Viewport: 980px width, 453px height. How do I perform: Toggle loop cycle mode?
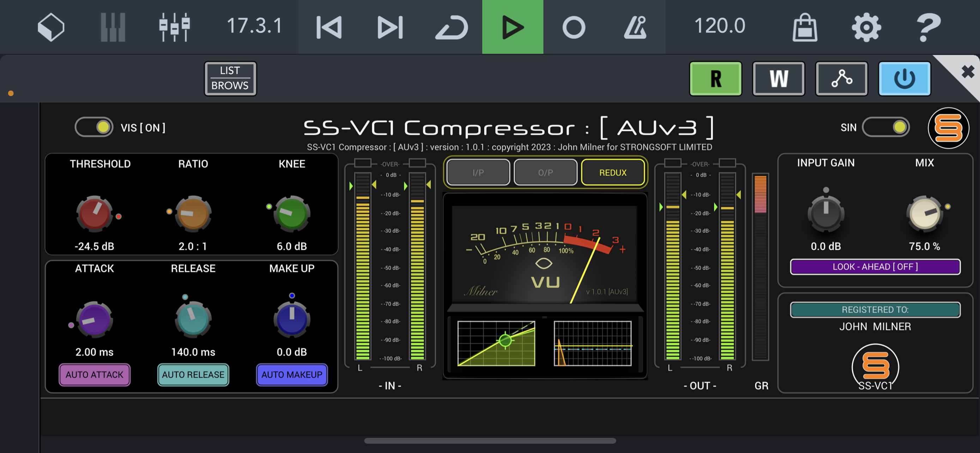[x=452, y=27]
